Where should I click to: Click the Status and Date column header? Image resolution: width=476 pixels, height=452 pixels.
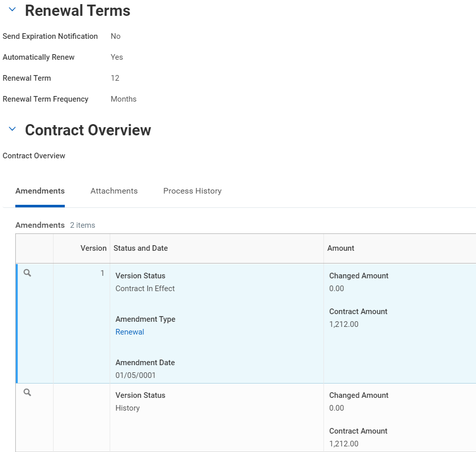140,248
